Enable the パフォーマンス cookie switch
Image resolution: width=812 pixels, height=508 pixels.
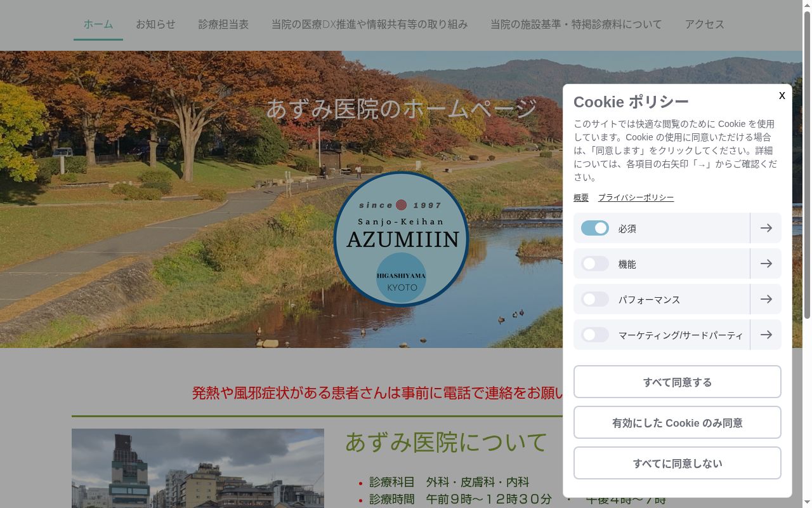[595, 299]
